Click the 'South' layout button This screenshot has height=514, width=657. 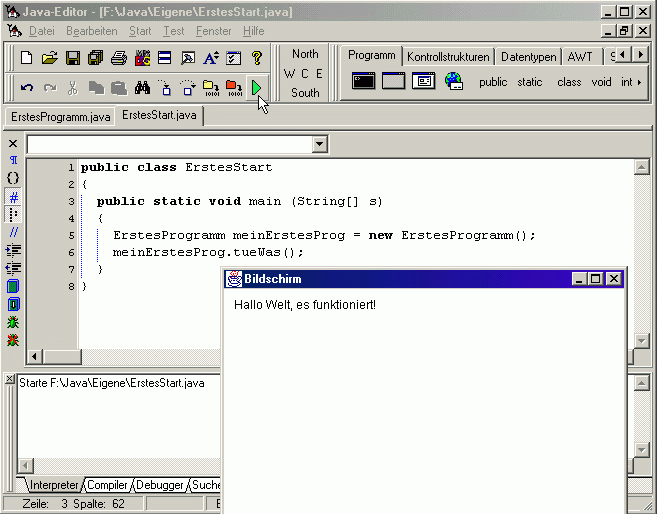point(305,93)
